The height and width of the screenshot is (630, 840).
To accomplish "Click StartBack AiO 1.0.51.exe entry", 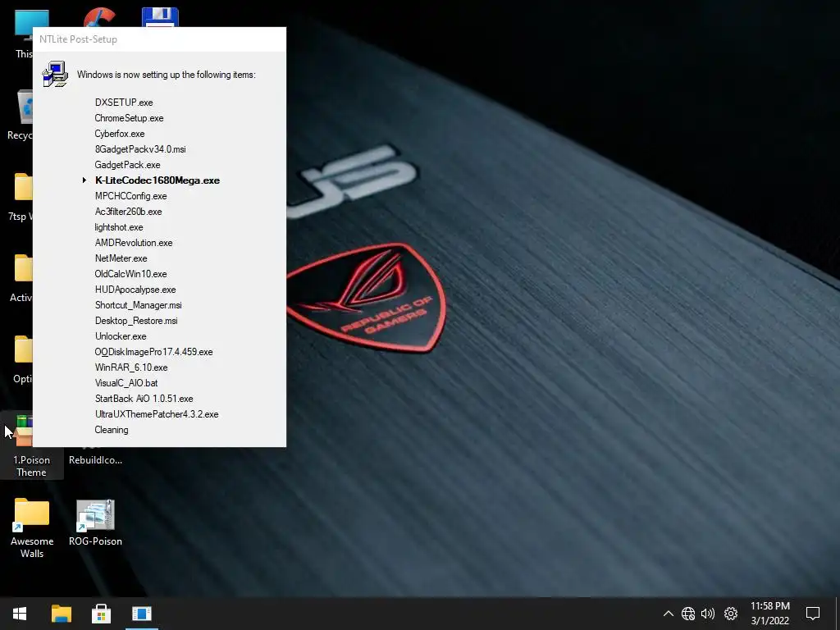I will (x=144, y=398).
